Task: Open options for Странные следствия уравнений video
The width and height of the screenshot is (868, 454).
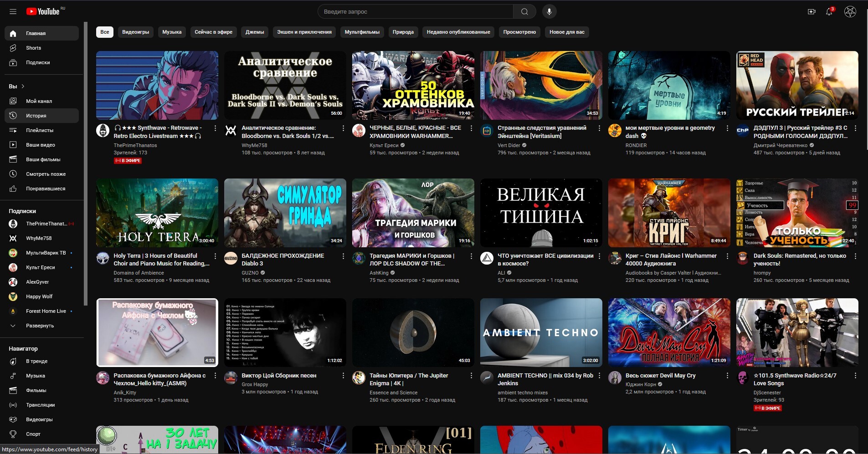Action: (599, 128)
